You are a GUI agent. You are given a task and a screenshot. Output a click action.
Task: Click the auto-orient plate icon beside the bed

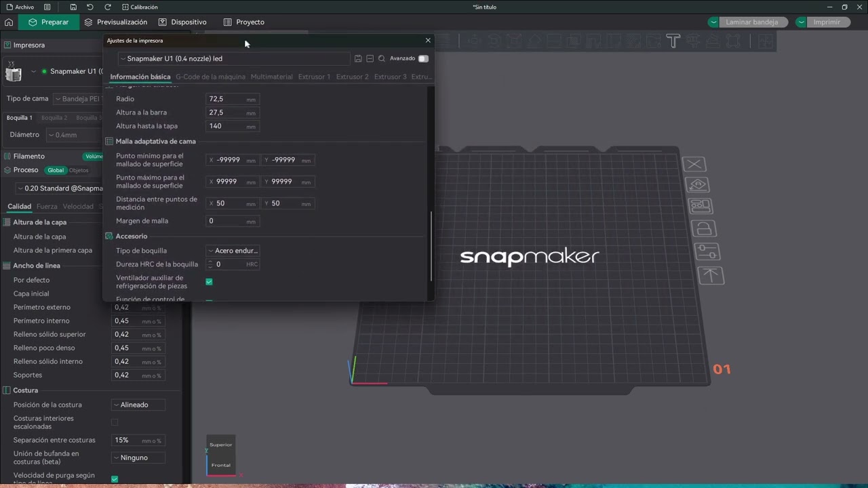(697, 185)
